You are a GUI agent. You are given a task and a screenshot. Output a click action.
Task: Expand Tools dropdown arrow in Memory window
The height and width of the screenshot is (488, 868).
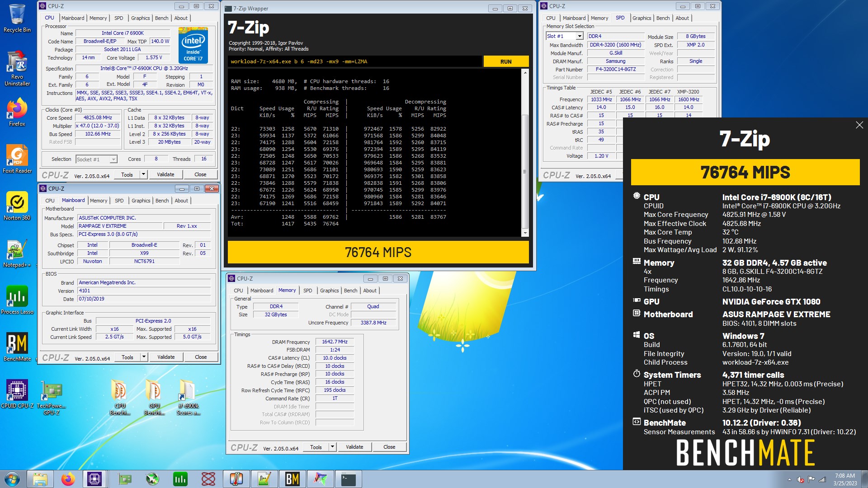(332, 447)
